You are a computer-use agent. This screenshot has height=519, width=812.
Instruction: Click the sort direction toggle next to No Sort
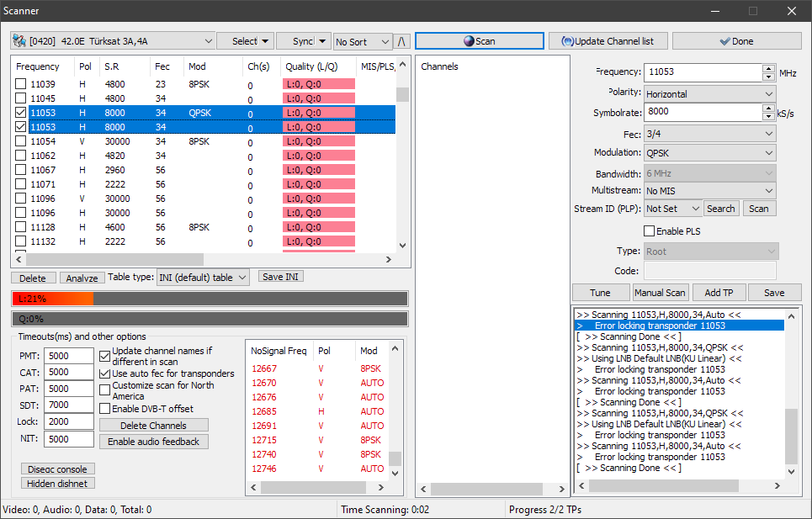(402, 41)
